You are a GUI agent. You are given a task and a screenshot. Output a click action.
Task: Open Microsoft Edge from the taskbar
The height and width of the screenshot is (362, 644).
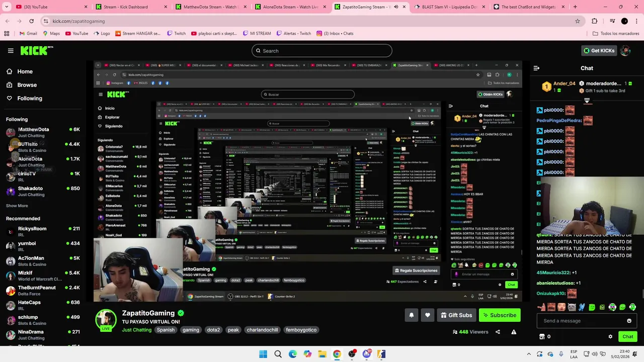point(293,354)
